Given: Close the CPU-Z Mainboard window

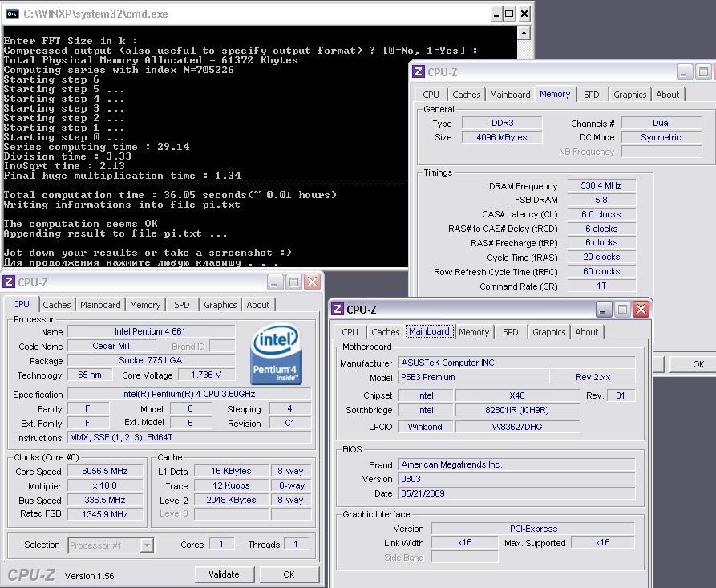Looking at the screenshot, I should click(x=641, y=310).
